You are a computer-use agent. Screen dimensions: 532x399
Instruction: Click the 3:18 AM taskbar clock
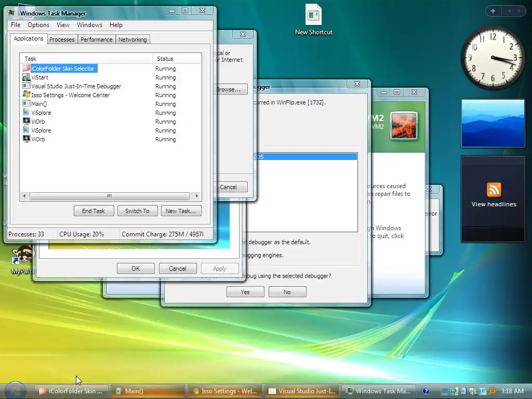click(x=512, y=391)
